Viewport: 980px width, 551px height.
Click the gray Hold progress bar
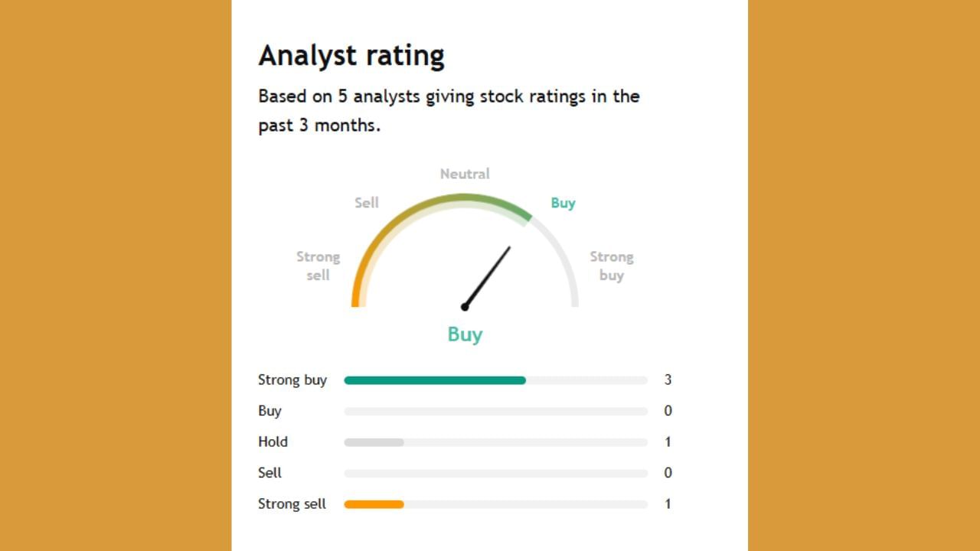coord(374,442)
